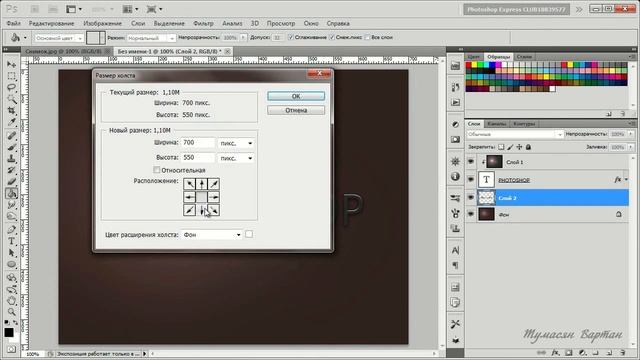Select the Eraser tool
The height and width of the screenshot is (360, 640).
11,182
